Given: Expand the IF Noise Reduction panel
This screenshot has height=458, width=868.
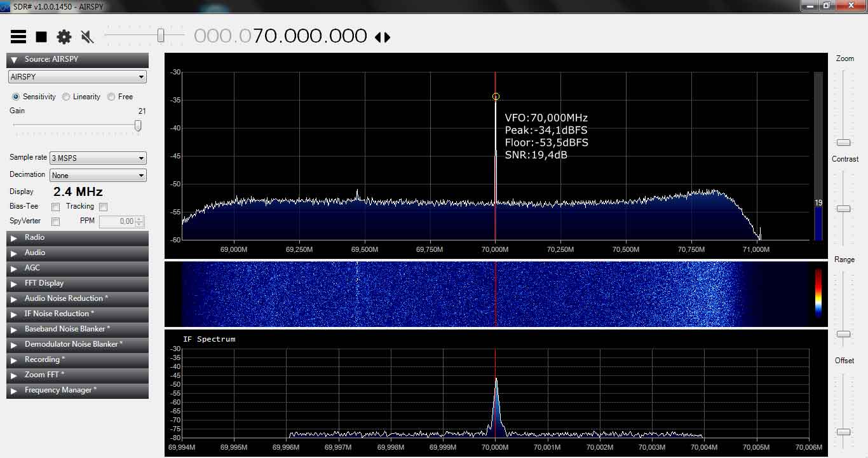Looking at the screenshot, I should (x=78, y=314).
